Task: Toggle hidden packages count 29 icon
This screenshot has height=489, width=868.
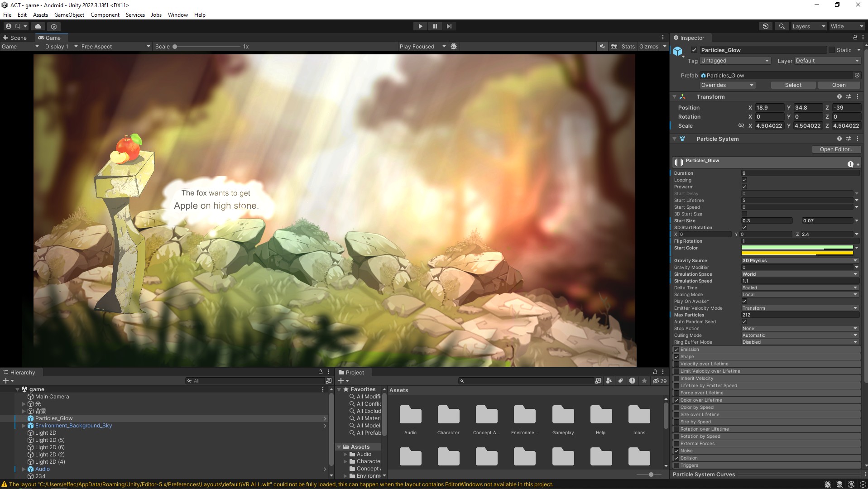Action: click(x=659, y=381)
